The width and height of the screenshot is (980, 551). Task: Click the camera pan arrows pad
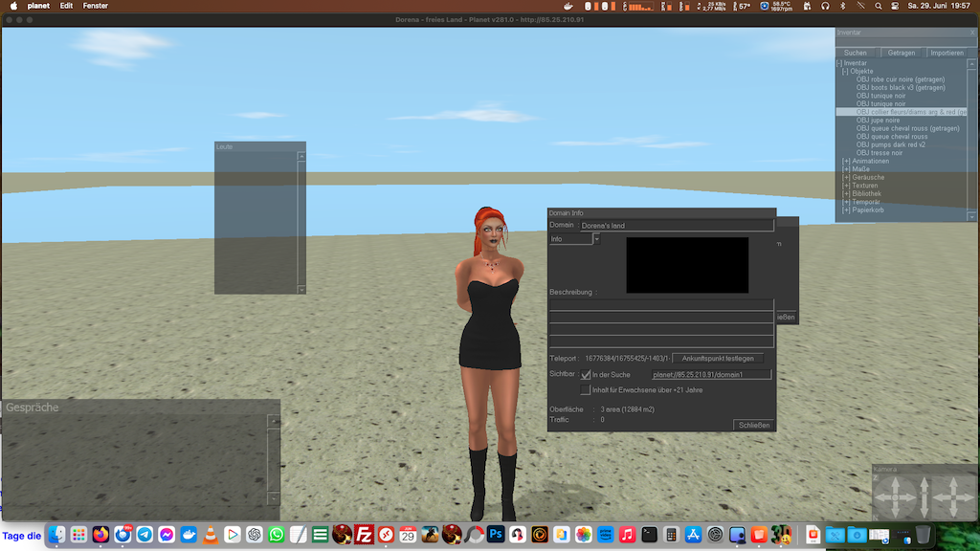952,498
